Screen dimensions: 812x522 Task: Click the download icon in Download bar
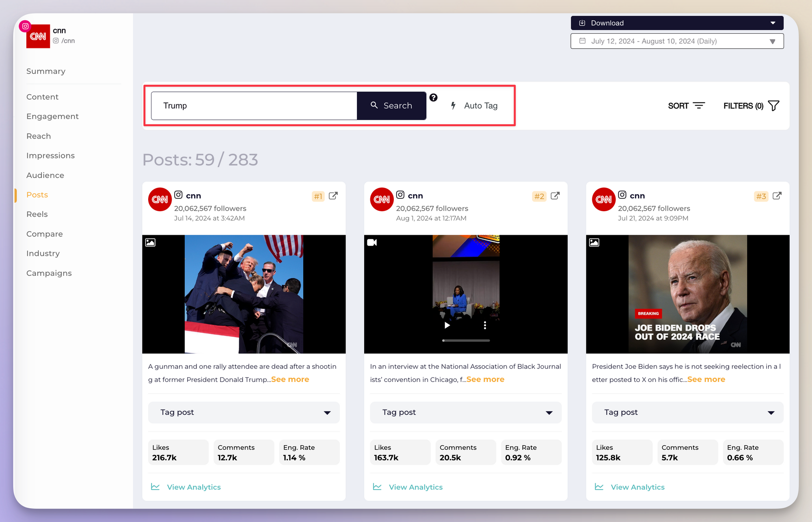(582, 23)
